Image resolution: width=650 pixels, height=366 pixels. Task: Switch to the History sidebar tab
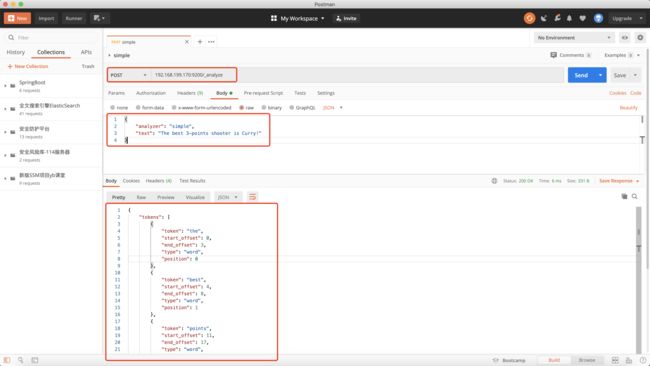point(16,52)
